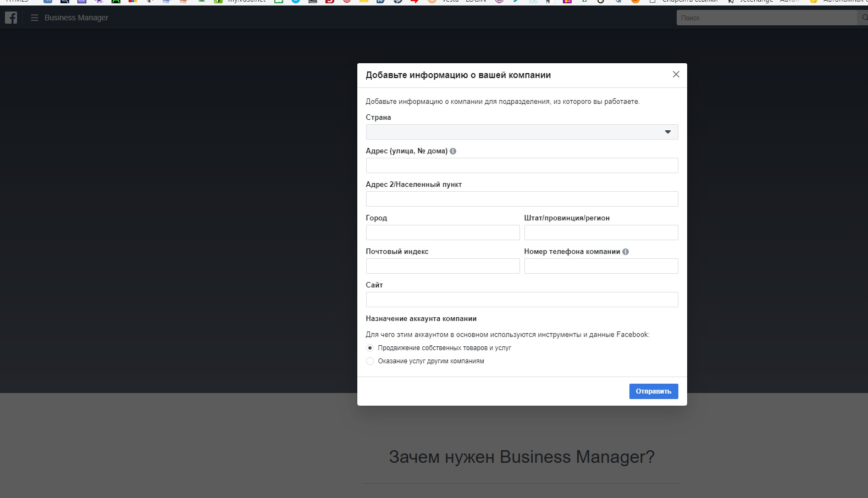Click the heading Зачем нужен Business Manager?

point(522,457)
